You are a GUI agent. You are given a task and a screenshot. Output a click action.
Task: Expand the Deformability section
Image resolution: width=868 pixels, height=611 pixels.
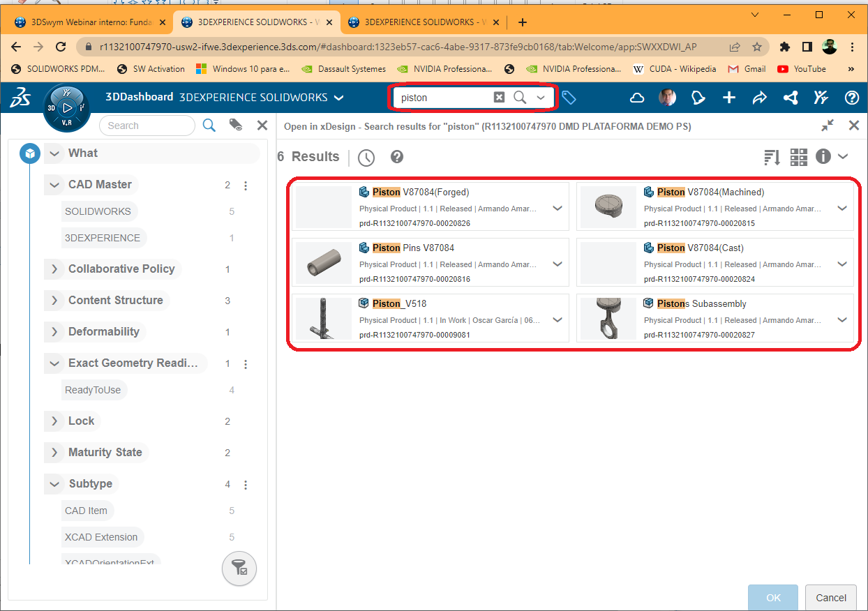pos(54,332)
